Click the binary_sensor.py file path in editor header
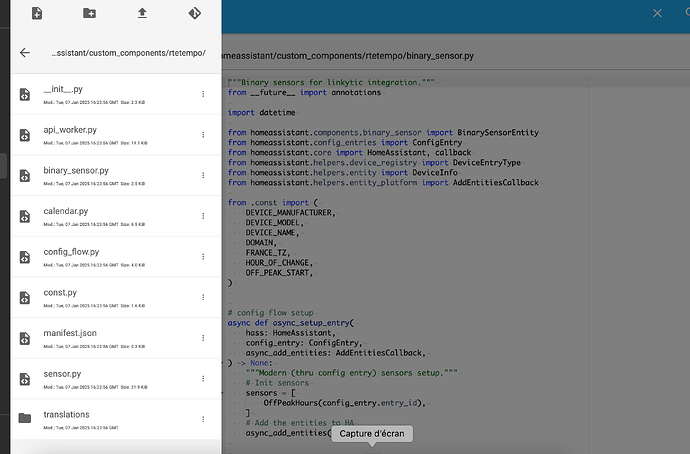Screen dimensions: 690x454 [x=348, y=56]
